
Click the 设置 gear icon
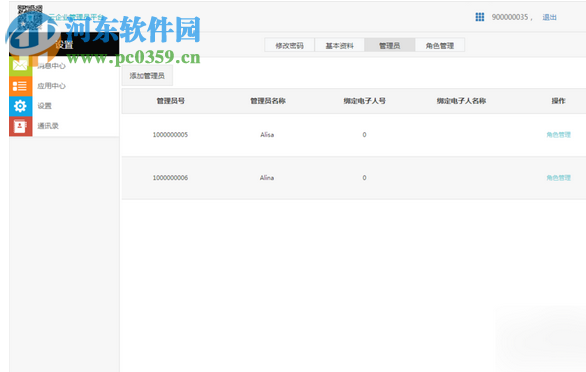click(20, 106)
